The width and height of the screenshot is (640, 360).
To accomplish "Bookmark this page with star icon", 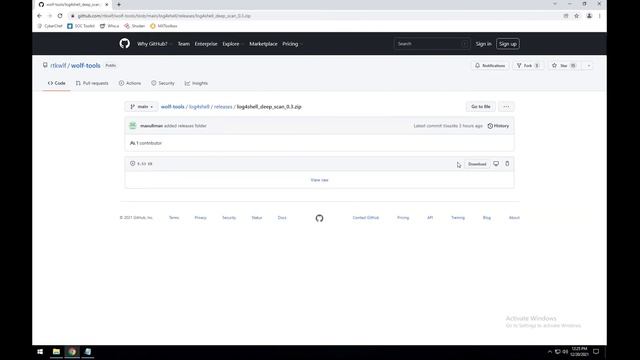I will point(576,16).
